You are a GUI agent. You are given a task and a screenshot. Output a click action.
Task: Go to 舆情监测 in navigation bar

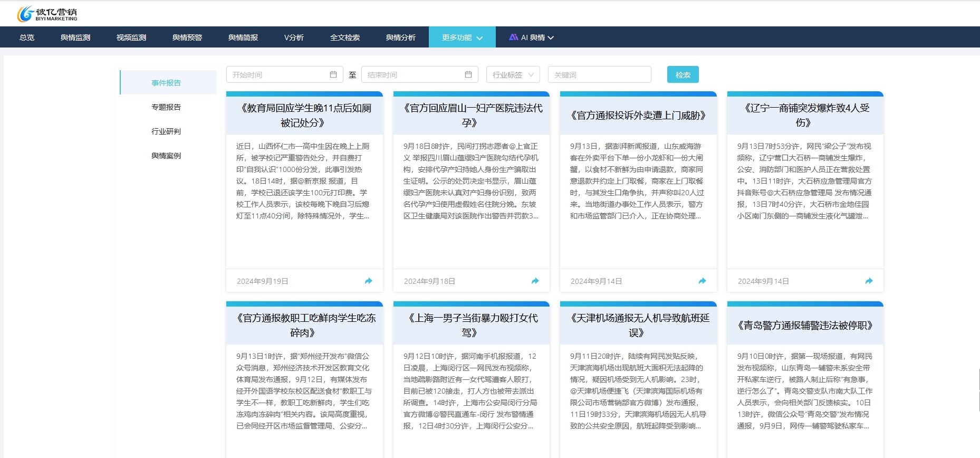pyautogui.click(x=75, y=37)
